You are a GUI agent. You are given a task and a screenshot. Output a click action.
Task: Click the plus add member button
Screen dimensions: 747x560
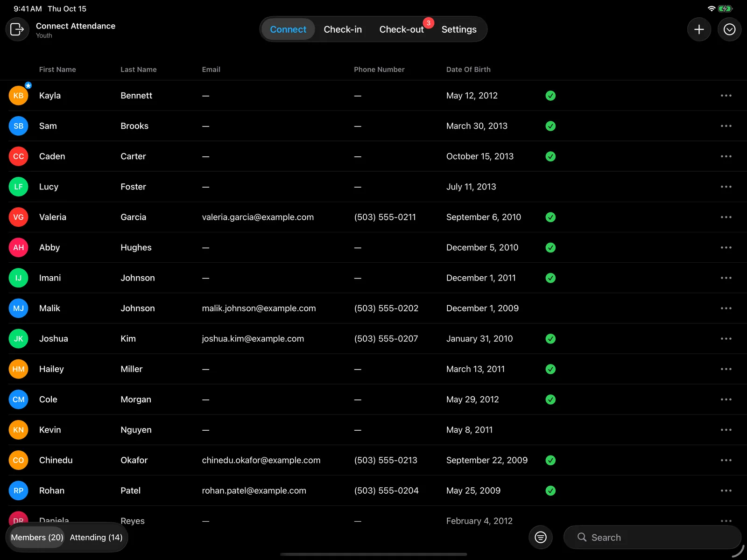tap(699, 29)
